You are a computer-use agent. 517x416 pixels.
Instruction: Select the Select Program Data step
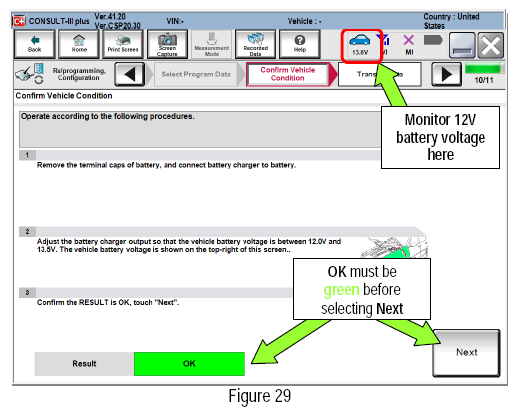[x=196, y=74]
